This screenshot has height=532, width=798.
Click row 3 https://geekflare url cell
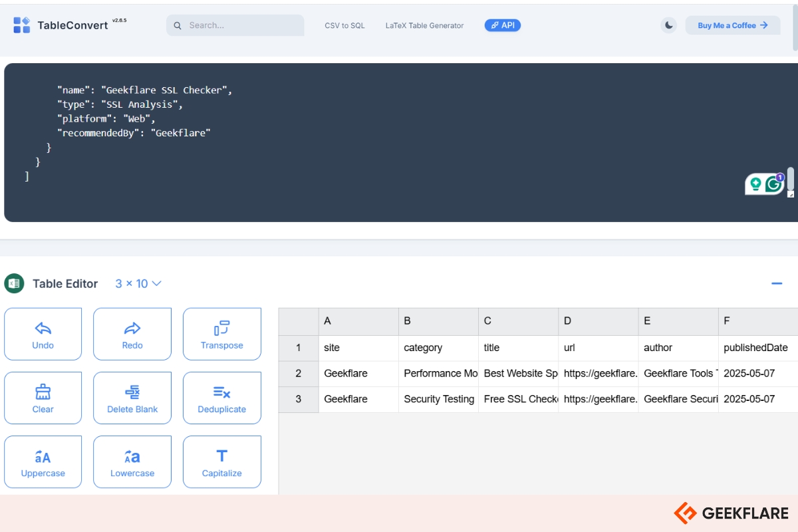[598, 400]
